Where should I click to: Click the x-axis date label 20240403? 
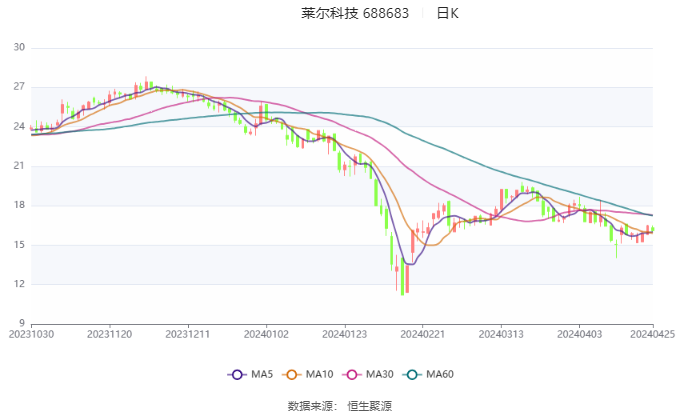[x=579, y=334]
